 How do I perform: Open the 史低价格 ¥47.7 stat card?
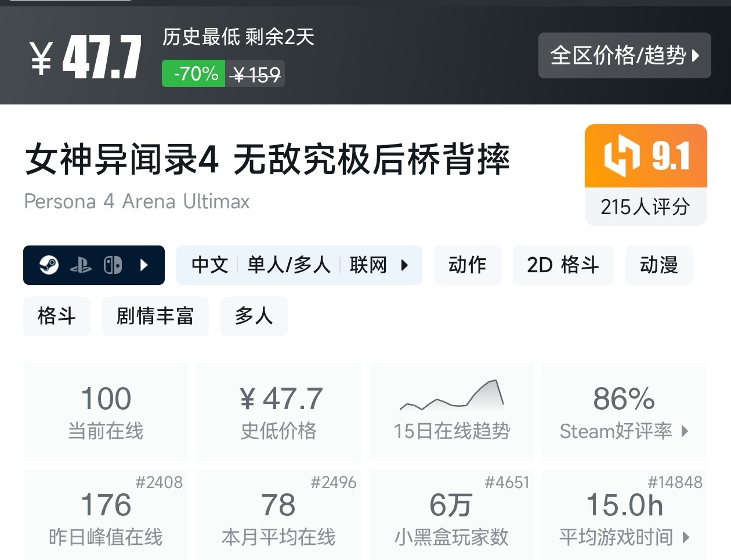click(279, 412)
